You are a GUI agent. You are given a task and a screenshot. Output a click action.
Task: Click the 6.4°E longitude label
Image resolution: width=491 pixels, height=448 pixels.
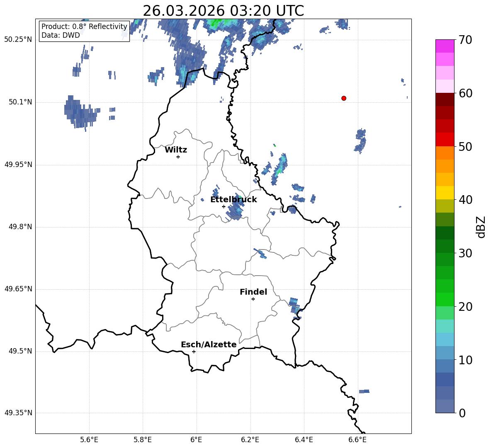pos(304,440)
